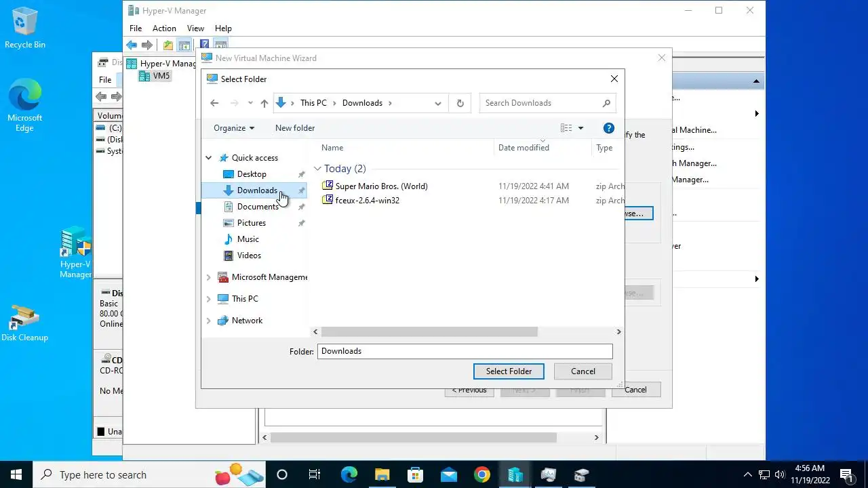Select Super Mario Bros. (World) zip file

click(x=381, y=186)
